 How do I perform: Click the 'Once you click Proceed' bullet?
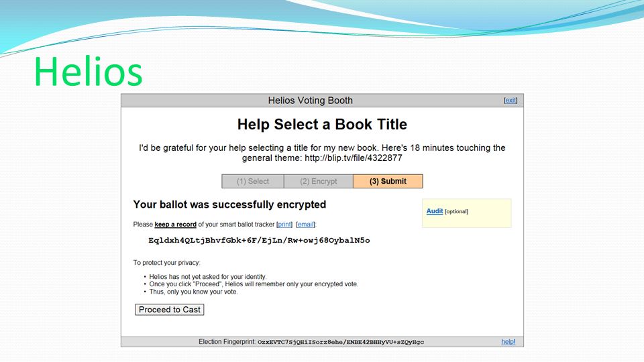254,284
